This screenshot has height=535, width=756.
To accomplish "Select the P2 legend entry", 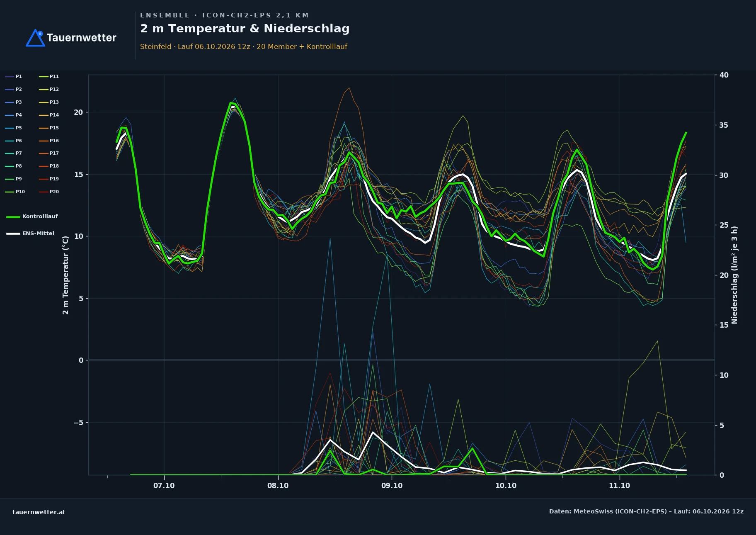I will pyautogui.click(x=14, y=89).
